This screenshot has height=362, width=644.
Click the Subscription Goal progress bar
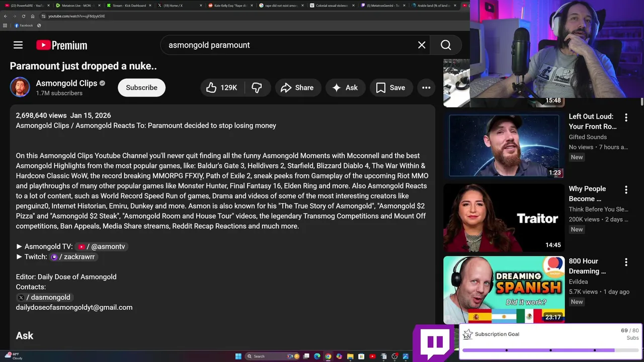550,350
